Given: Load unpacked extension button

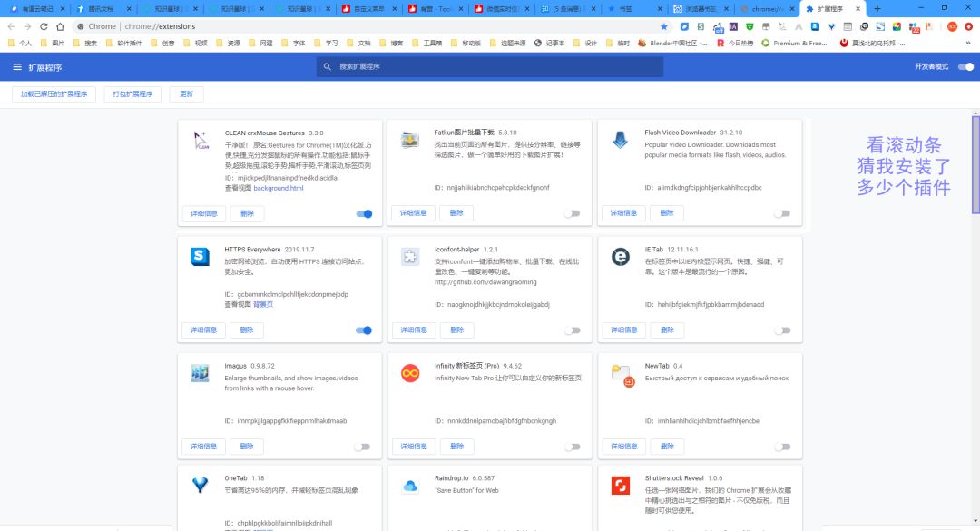Looking at the screenshot, I should (54, 94).
